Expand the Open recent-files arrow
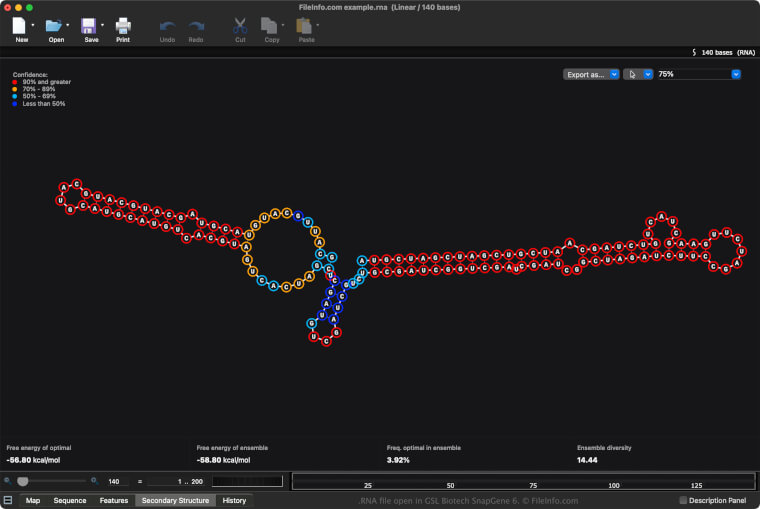The image size is (760, 509). coord(67,25)
